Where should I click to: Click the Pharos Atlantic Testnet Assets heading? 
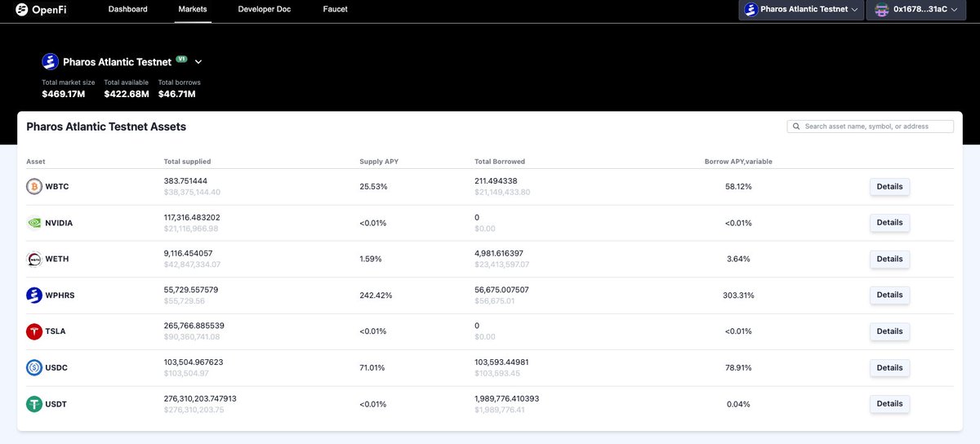coord(106,127)
